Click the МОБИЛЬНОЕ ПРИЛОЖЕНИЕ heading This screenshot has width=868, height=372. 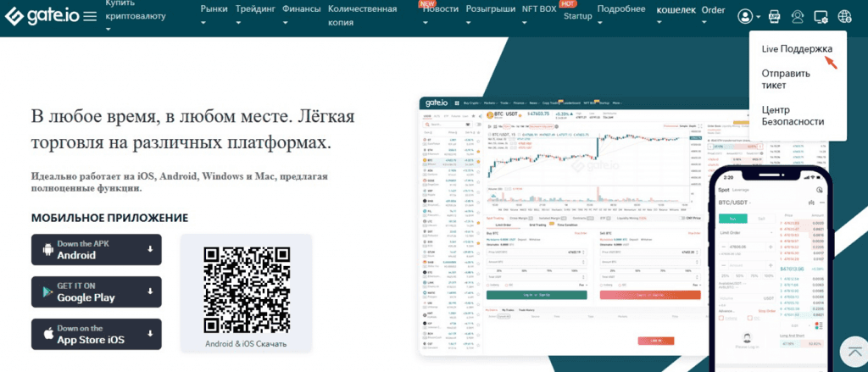[x=109, y=218]
